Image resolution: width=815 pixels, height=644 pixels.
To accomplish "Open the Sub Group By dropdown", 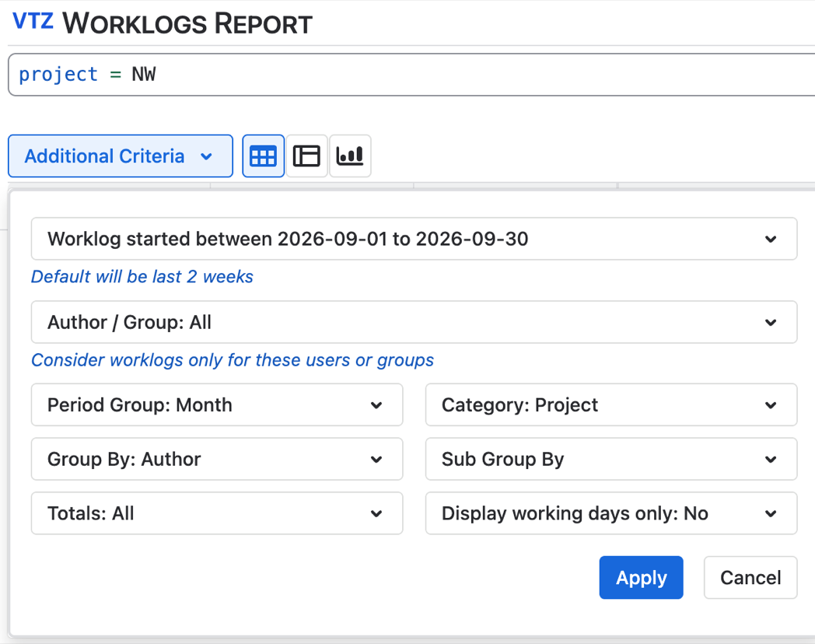I will point(610,459).
